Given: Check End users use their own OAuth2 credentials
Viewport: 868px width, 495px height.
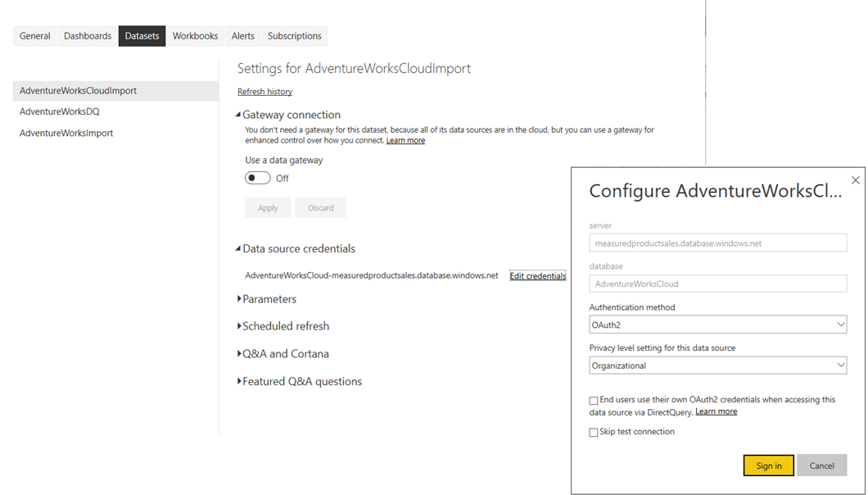Looking at the screenshot, I should click(x=593, y=400).
